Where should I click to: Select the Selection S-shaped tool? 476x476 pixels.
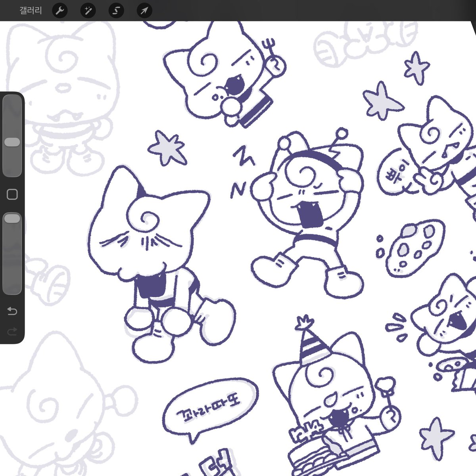click(x=116, y=11)
